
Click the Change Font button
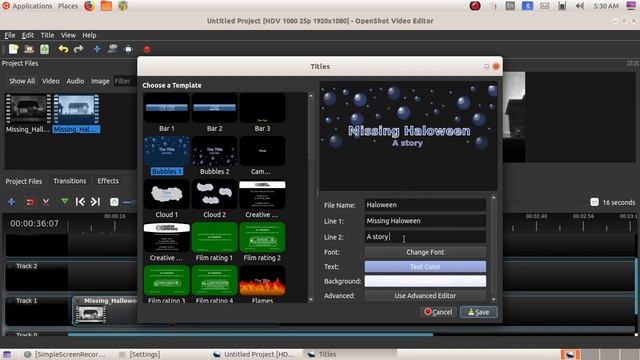point(425,252)
